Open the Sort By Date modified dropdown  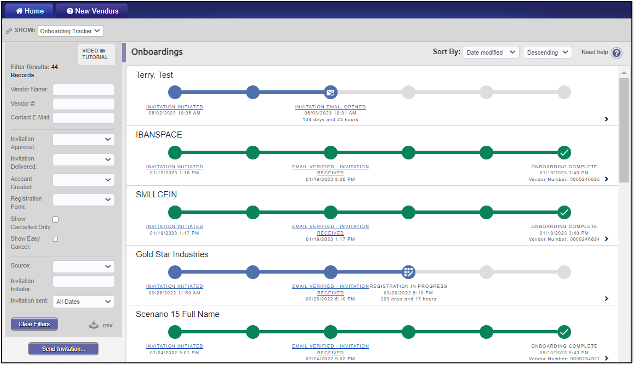[x=491, y=53]
